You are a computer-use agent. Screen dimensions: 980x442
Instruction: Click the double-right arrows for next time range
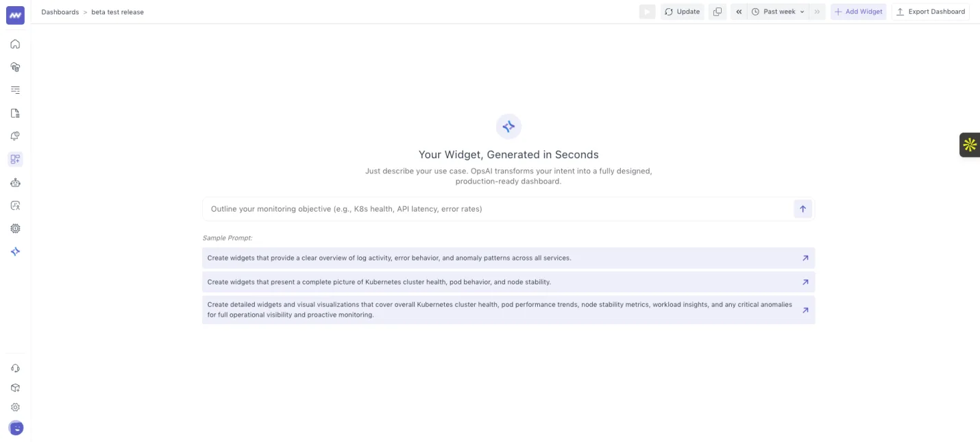coord(817,12)
